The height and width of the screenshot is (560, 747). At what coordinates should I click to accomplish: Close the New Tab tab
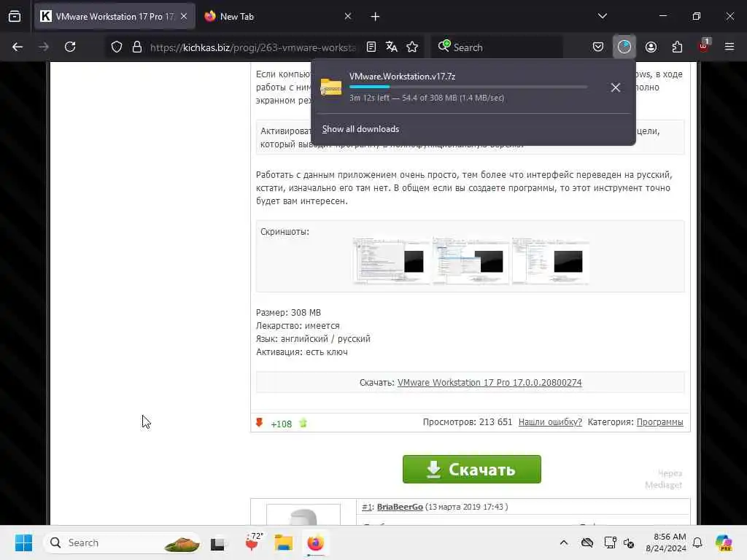348,16
